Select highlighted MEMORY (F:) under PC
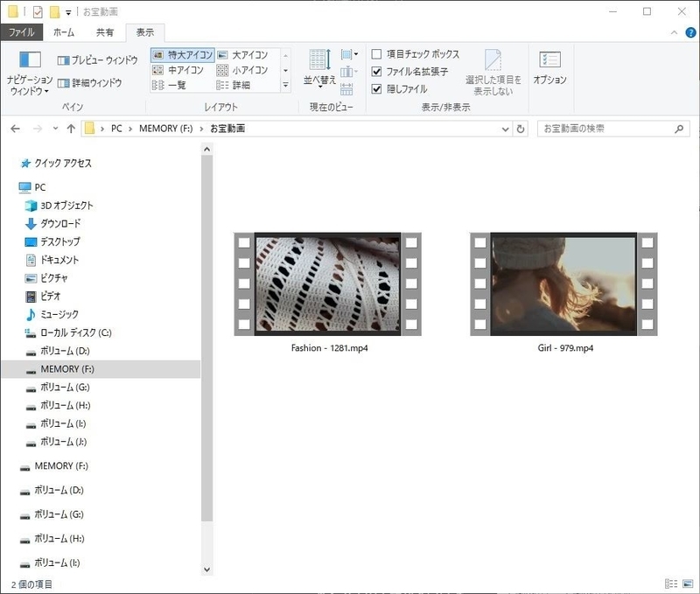Image resolution: width=700 pixels, height=594 pixels. coord(101,369)
